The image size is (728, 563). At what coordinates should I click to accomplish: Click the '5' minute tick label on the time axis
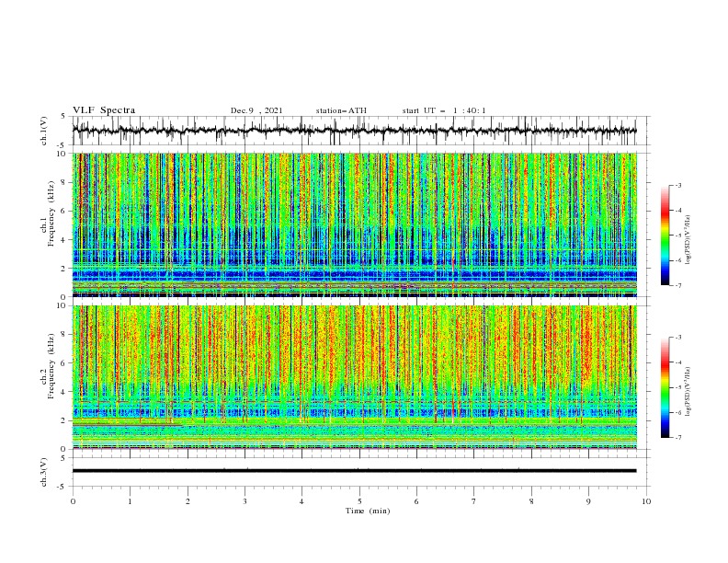coord(359,501)
